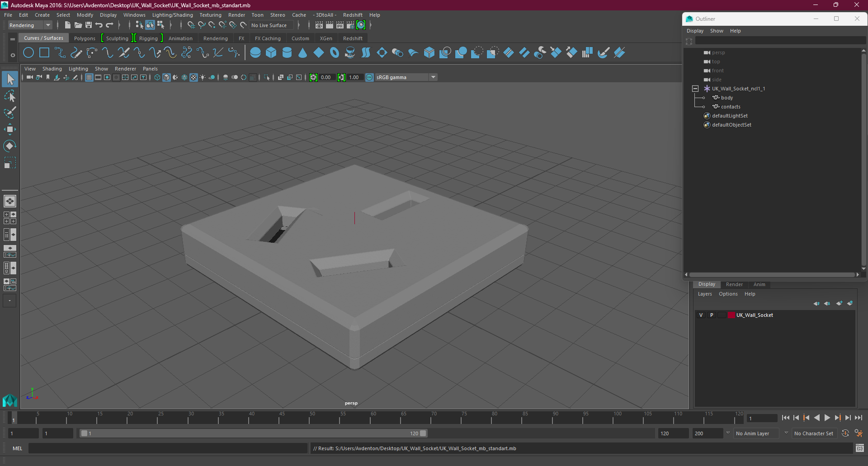Click the Redo arrow icon
The height and width of the screenshot is (466, 868).
[x=109, y=25]
